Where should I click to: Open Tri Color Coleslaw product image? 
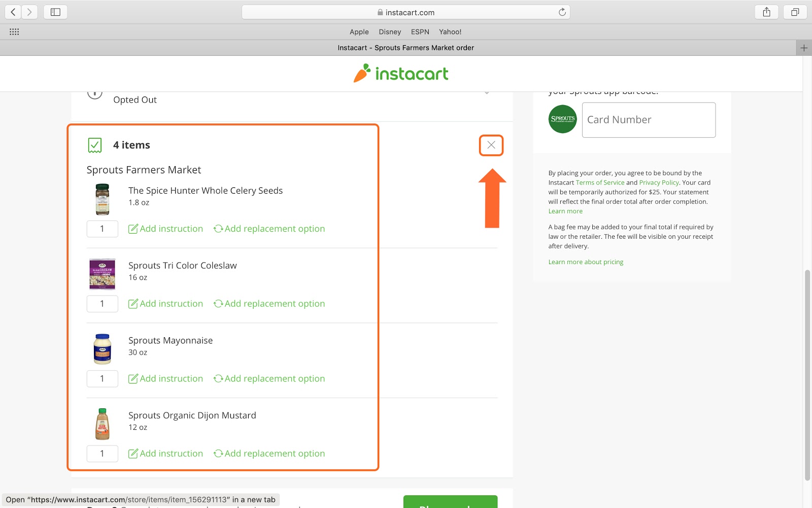pos(103,274)
